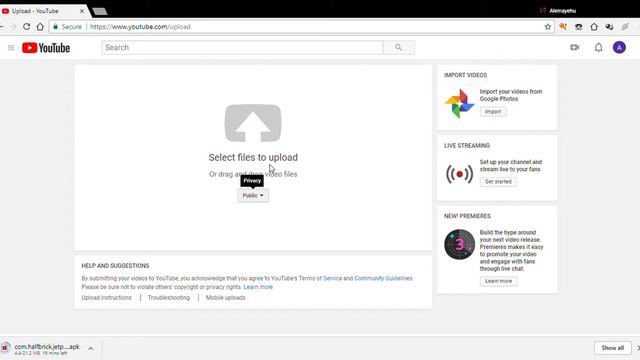Click the Alemayehu profile name
The width and height of the screenshot is (640, 360).
click(562, 11)
